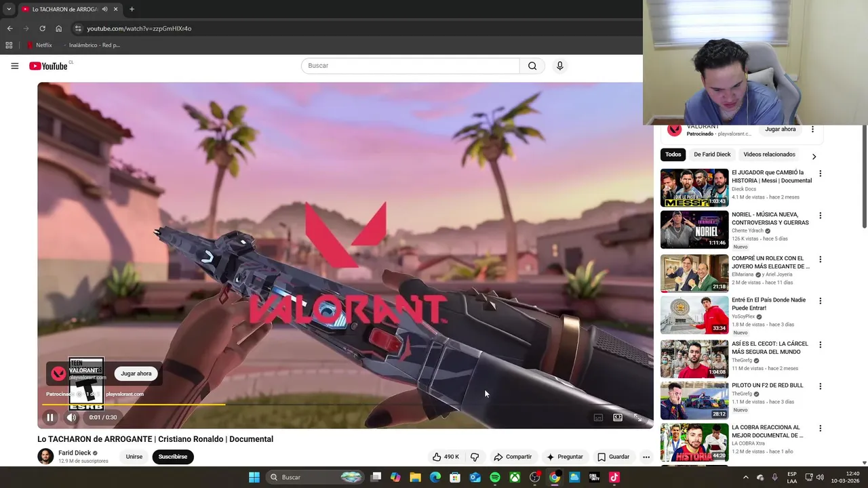This screenshot has height=488, width=868.
Task: Mute the video player volume
Action: [x=71, y=418]
